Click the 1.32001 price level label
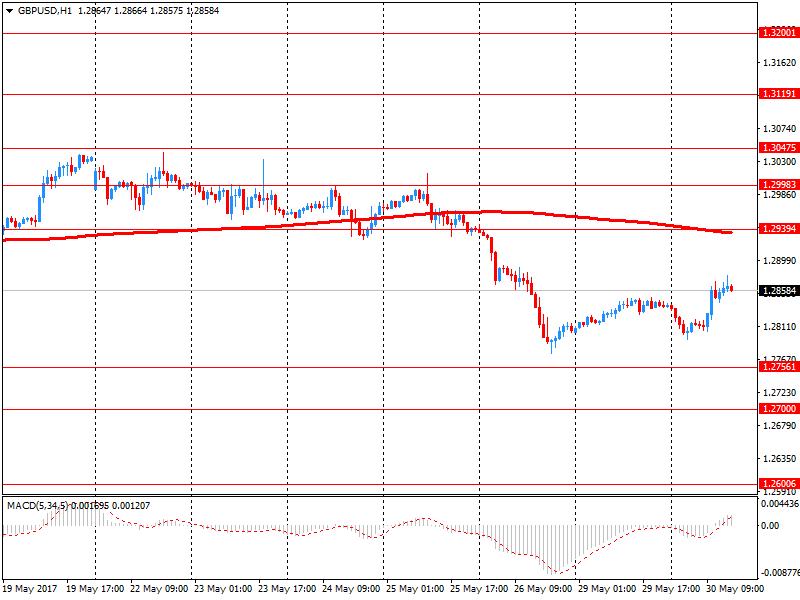The height and width of the screenshot is (600, 800). 779,33
